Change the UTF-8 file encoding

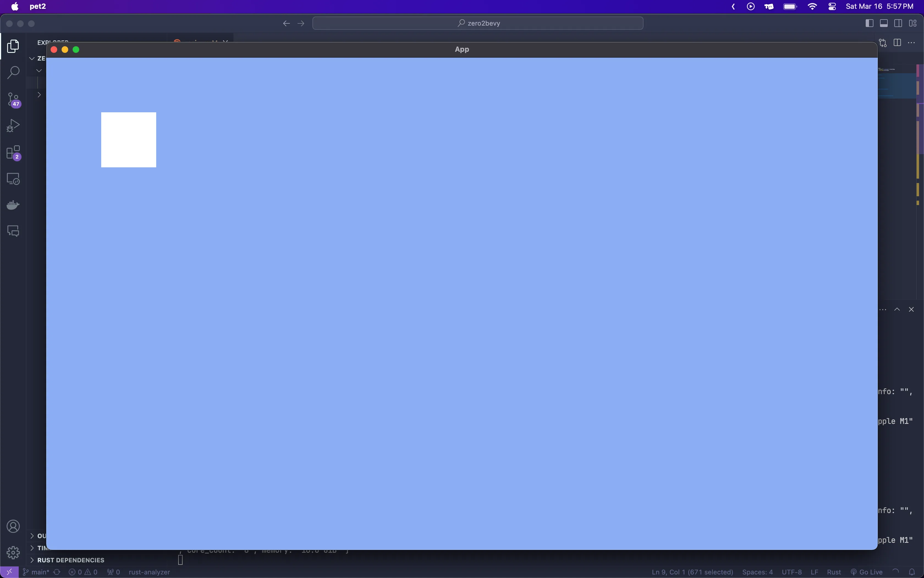tap(791, 572)
